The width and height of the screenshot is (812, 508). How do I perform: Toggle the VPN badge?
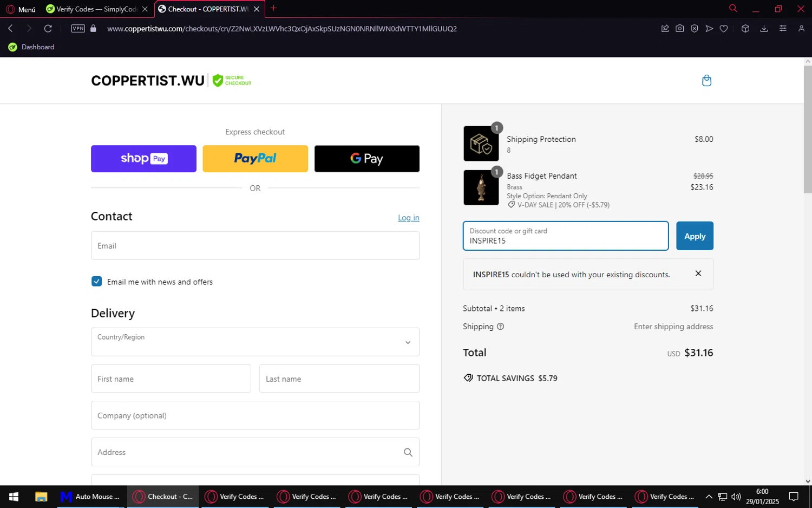(x=78, y=29)
